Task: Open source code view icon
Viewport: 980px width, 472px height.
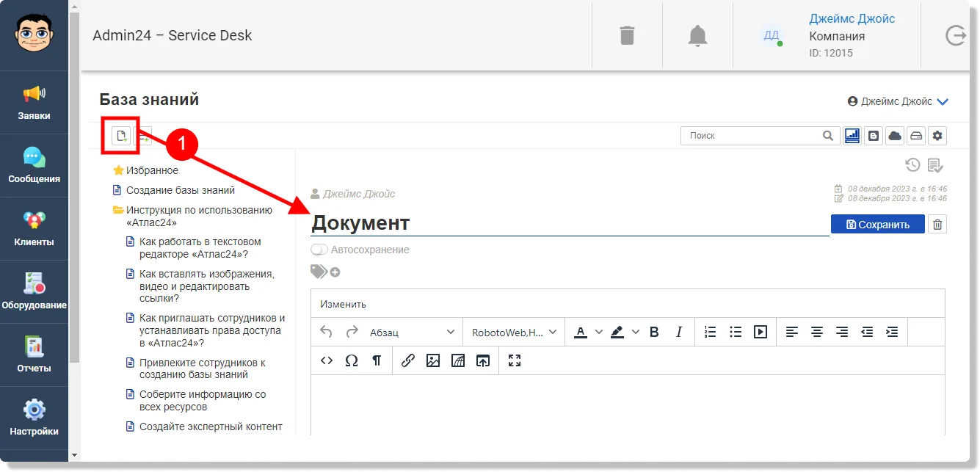Action: [x=327, y=360]
